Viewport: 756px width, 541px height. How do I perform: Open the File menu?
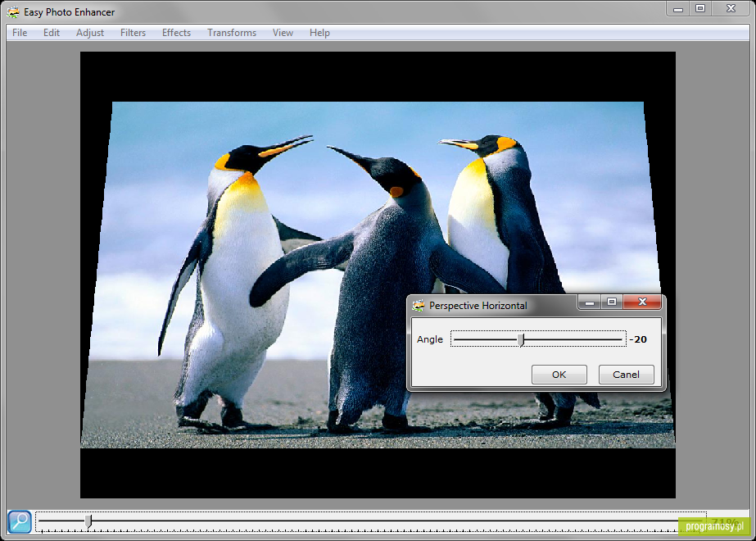point(20,32)
